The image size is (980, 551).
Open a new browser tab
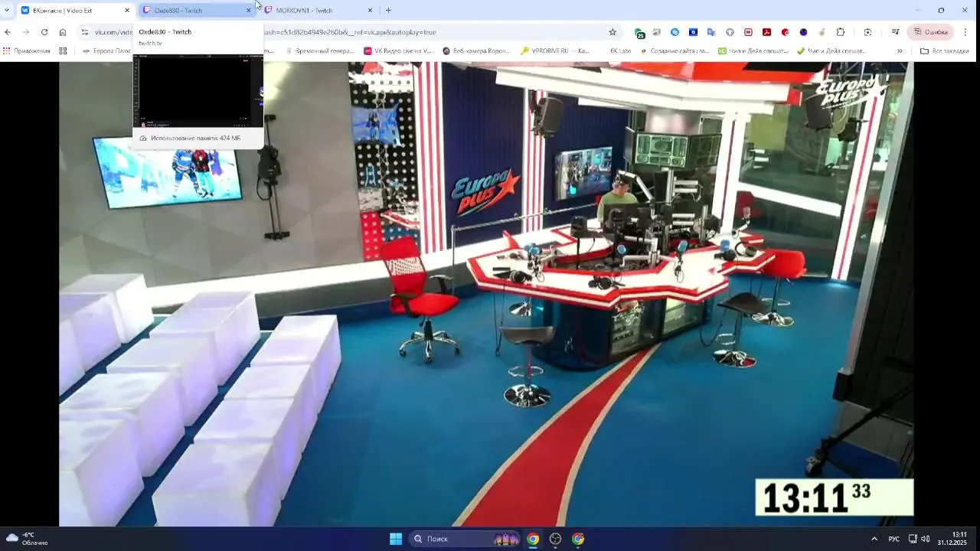click(388, 11)
